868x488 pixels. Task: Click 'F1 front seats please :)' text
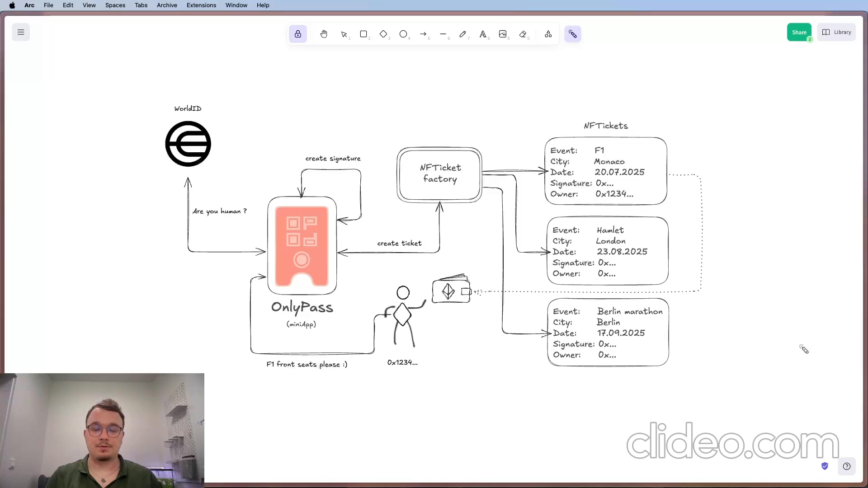point(307,364)
